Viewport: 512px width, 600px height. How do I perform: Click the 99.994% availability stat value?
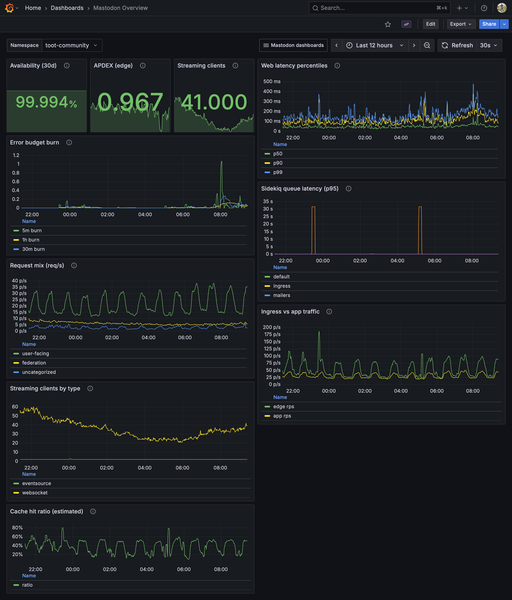[x=46, y=102]
